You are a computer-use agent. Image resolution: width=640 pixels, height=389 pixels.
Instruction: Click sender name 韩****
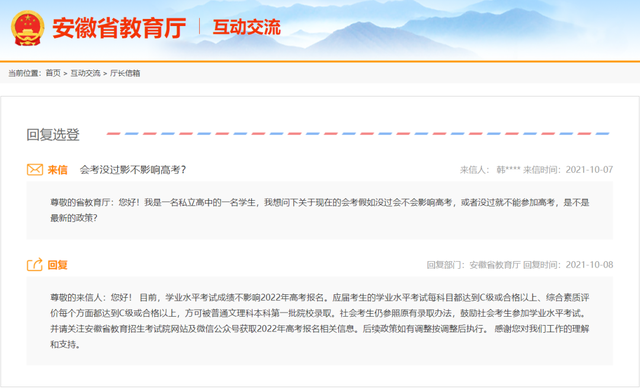point(508,170)
